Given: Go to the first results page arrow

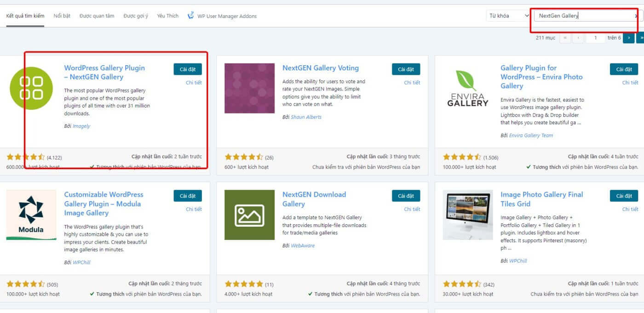Looking at the screenshot, I should coord(565,38).
